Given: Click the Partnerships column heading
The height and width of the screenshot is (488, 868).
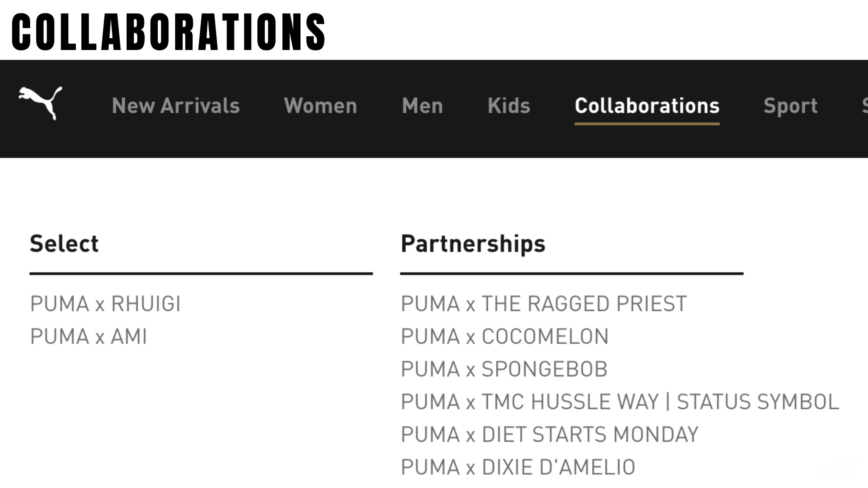Looking at the screenshot, I should pos(473,245).
